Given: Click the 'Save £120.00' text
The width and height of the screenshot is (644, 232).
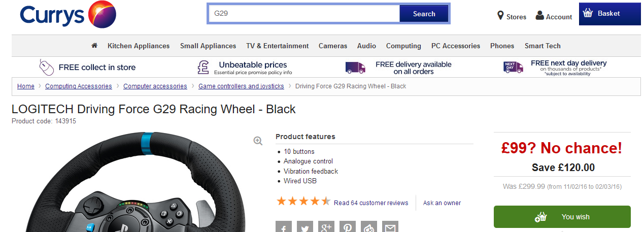Looking at the screenshot, I should 563,168.
